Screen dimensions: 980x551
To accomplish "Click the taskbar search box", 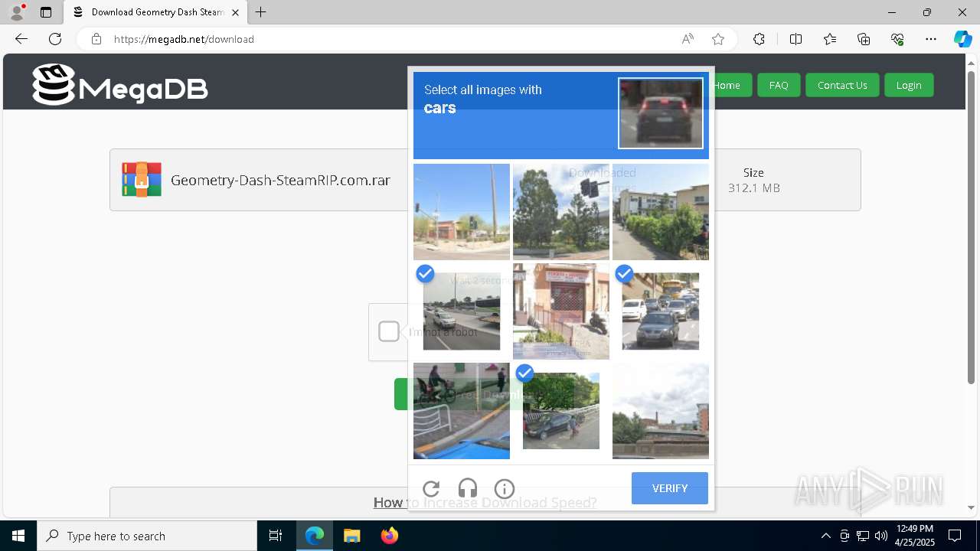I will tap(147, 536).
